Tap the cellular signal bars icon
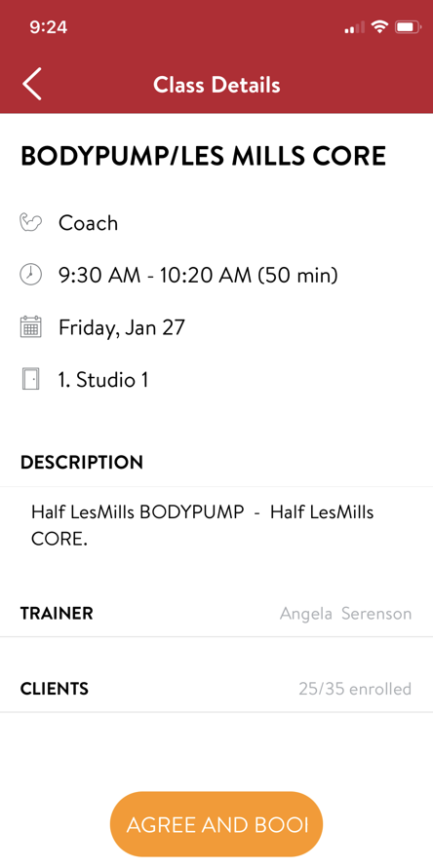 point(354,27)
